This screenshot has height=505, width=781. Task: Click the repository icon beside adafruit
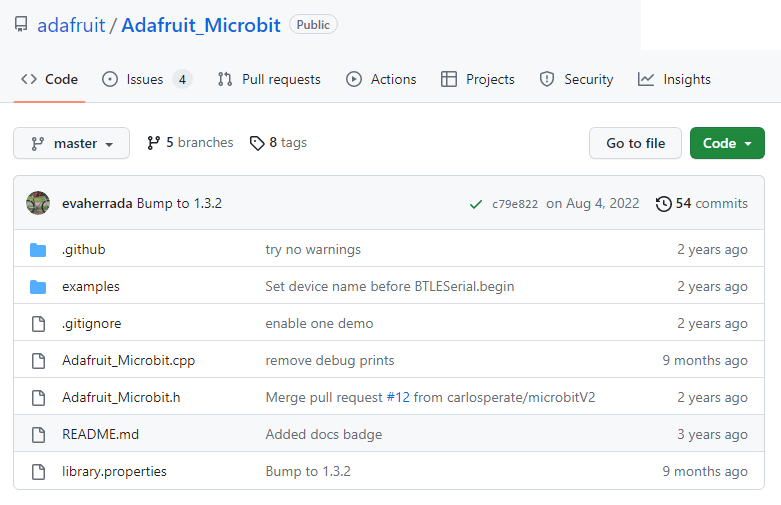coord(21,25)
